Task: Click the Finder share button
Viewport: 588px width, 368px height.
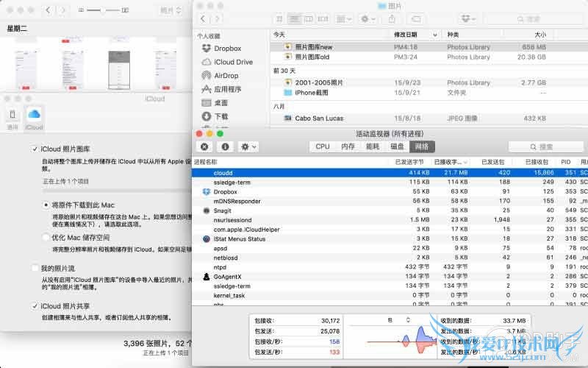Action: [x=392, y=18]
